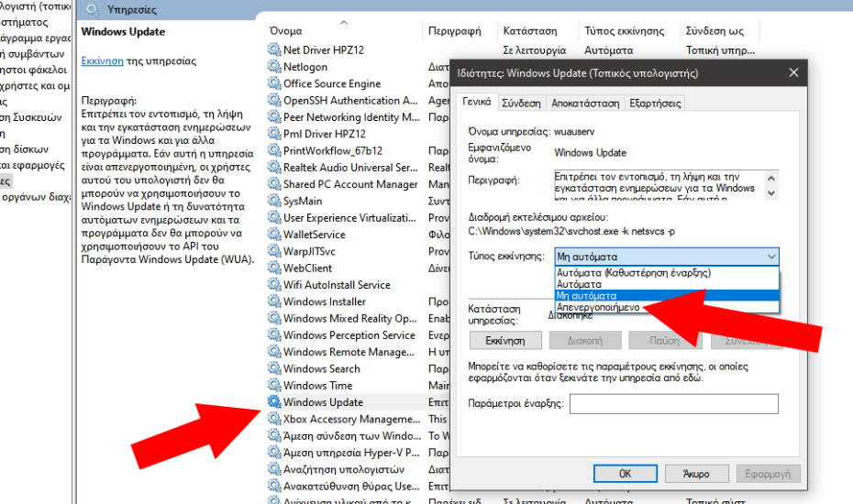Click the gear icon beside WalletService
This screenshot has height=504, width=853.
tap(274, 235)
